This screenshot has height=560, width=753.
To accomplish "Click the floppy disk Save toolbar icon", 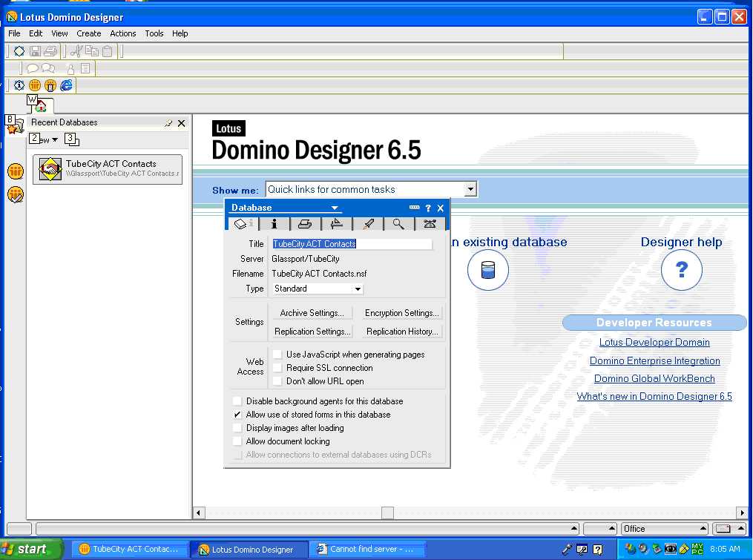I will point(35,51).
